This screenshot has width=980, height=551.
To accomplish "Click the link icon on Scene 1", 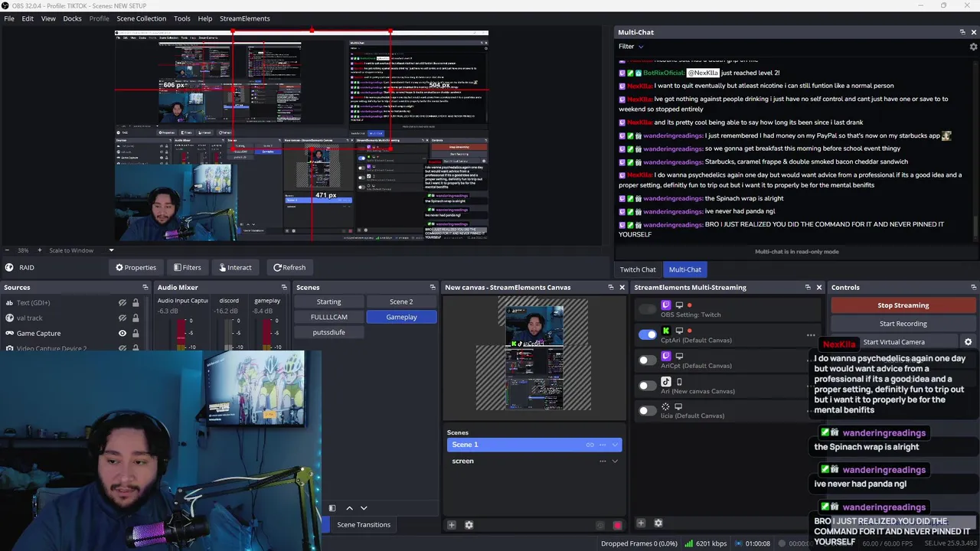I will pos(590,445).
